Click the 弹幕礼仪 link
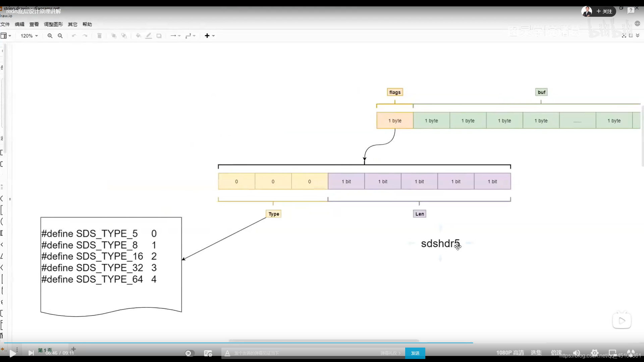The width and height of the screenshot is (644, 362). pos(390,353)
